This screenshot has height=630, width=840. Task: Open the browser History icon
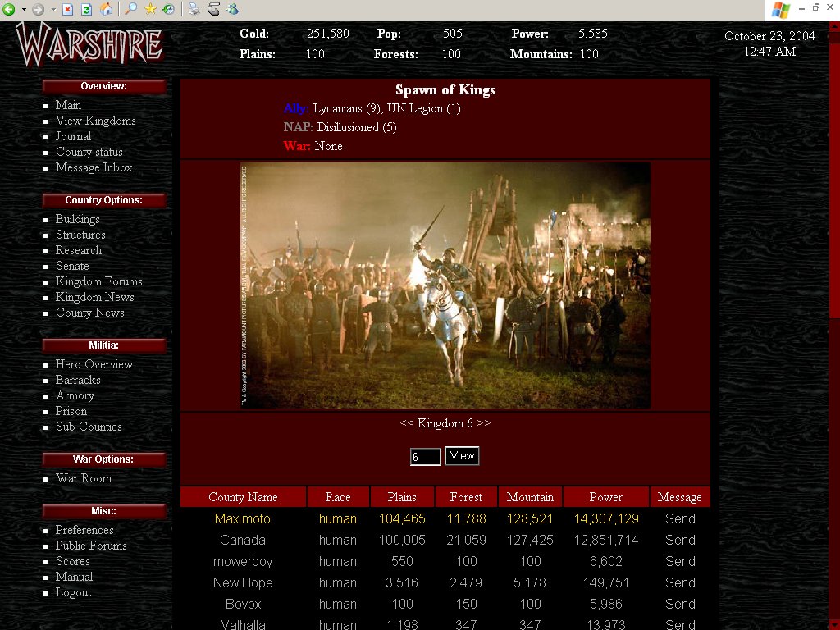click(168, 10)
